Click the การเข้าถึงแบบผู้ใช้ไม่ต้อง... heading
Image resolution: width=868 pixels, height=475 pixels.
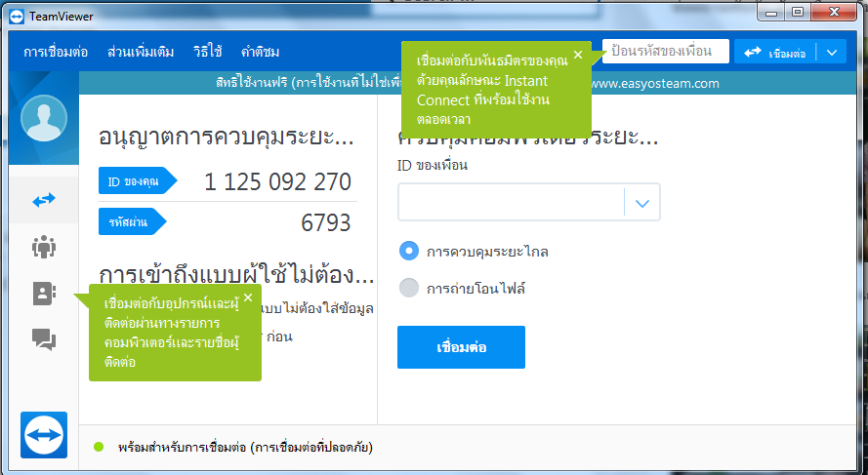[x=236, y=275]
